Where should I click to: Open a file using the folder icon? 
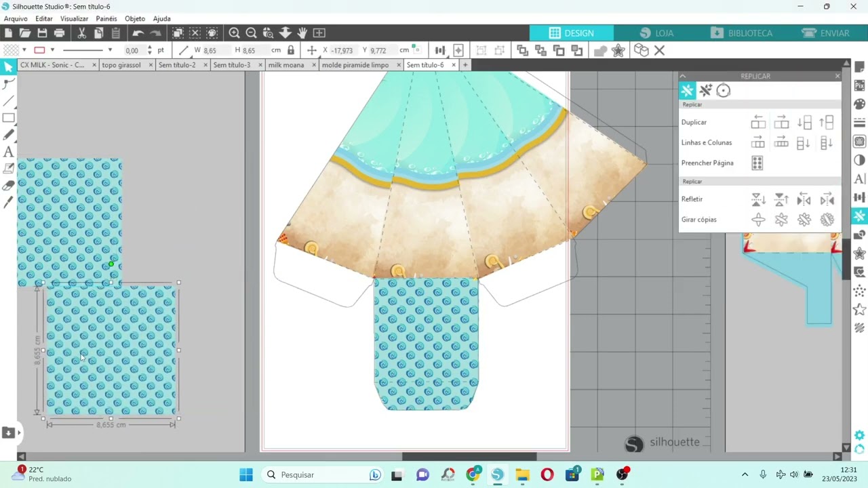point(25,33)
